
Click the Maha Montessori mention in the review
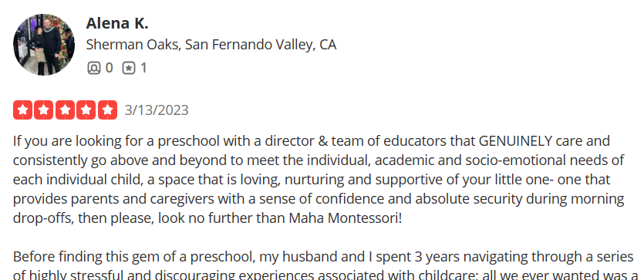(x=346, y=219)
